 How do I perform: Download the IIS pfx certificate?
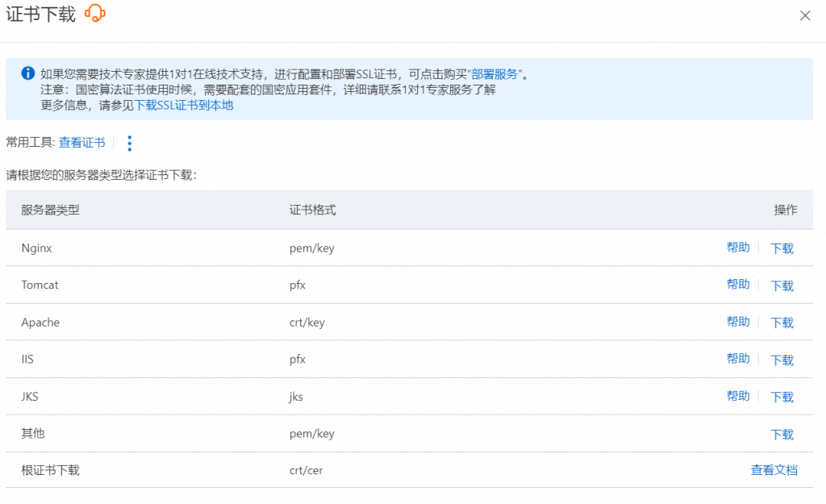click(782, 360)
